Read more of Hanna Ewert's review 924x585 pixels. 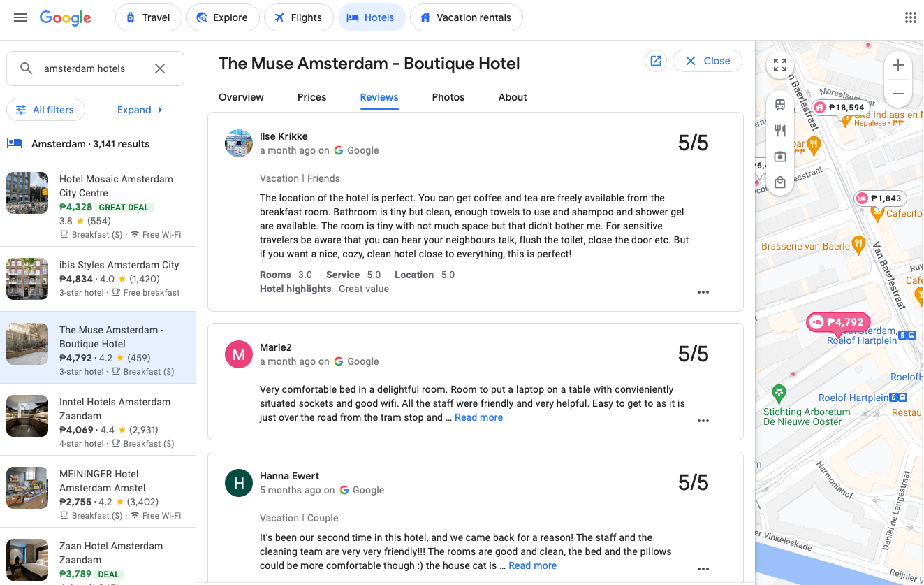click(532, 565)
